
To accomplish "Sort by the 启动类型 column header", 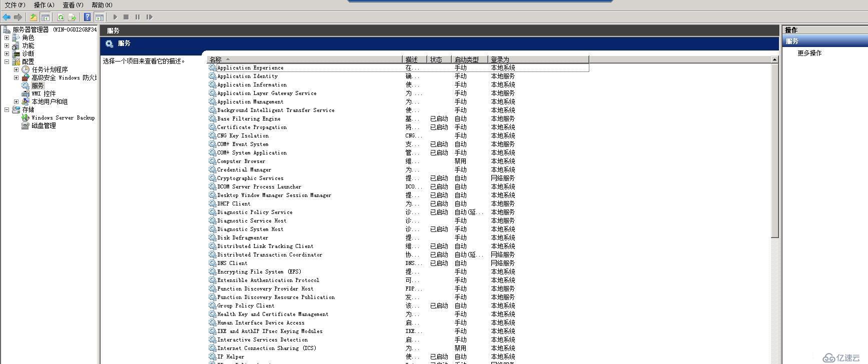I will tap(470, 59).
